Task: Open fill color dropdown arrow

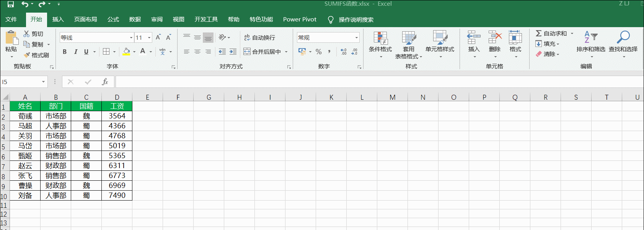Action: (x=134, y=52)
